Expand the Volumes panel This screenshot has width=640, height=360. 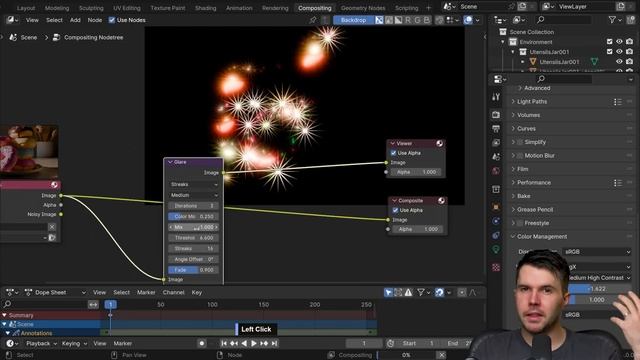(529, 115)
